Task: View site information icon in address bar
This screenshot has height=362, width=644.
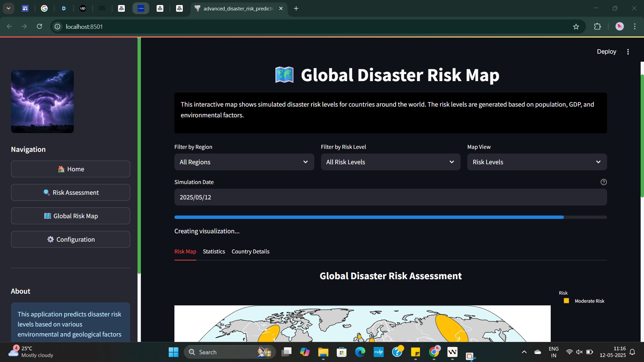Action: click(58, 27)
